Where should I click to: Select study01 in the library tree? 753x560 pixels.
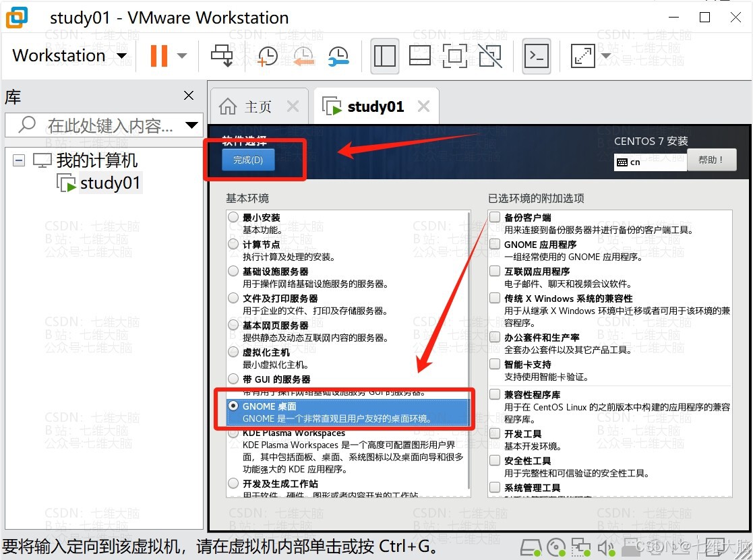110,183
